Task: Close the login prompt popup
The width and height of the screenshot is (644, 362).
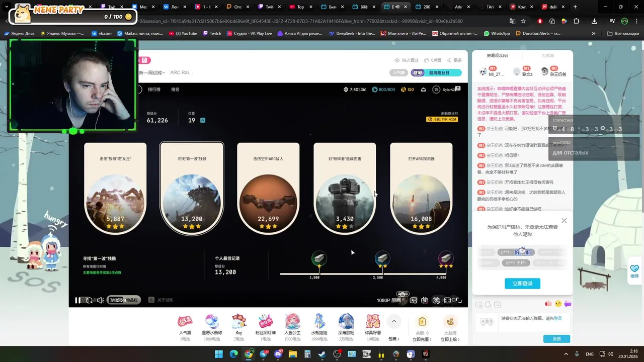Action: tap(564, 221)
